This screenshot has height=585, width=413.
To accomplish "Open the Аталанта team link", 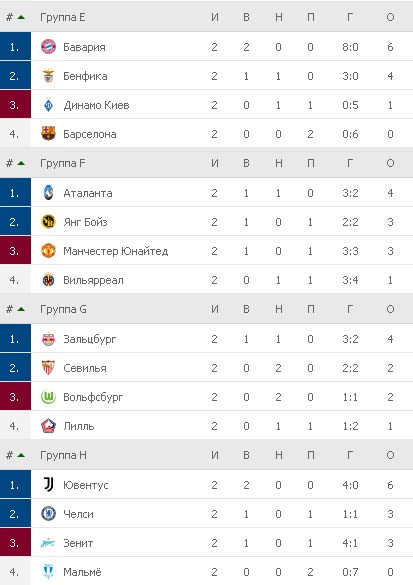I will (88, 193).
